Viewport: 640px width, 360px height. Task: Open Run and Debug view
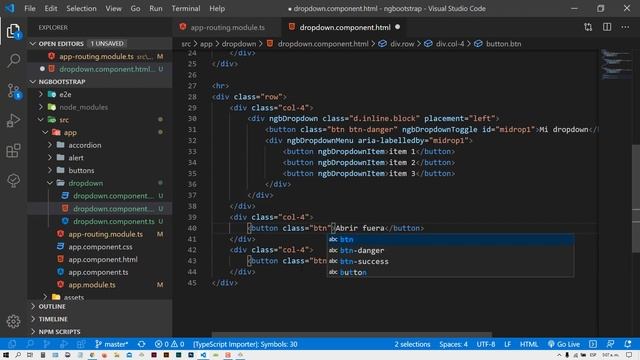(x=13, y=120)
